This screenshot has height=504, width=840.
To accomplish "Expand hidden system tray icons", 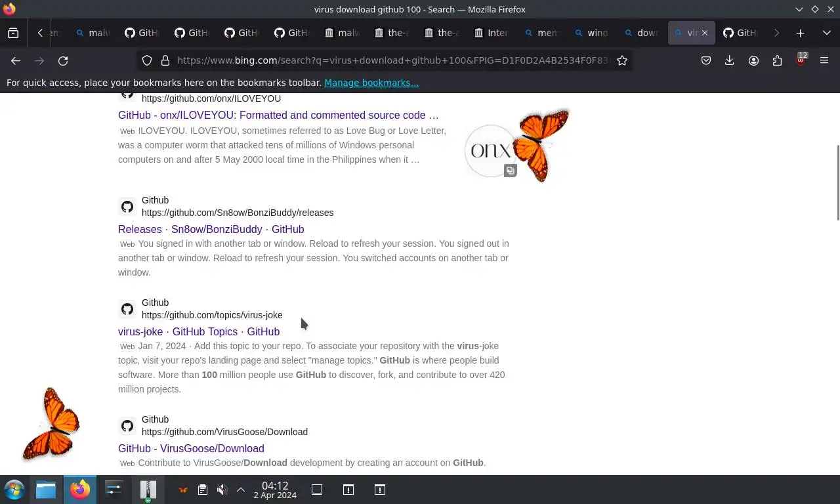I will (241, 490).
